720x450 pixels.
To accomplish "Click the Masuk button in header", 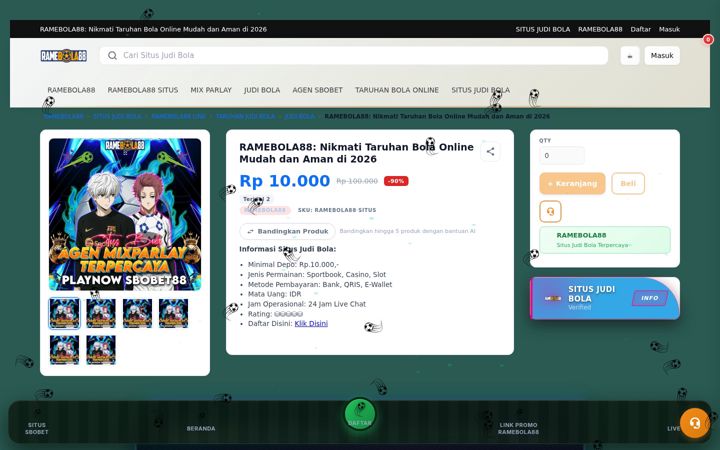I will point(662,56).
